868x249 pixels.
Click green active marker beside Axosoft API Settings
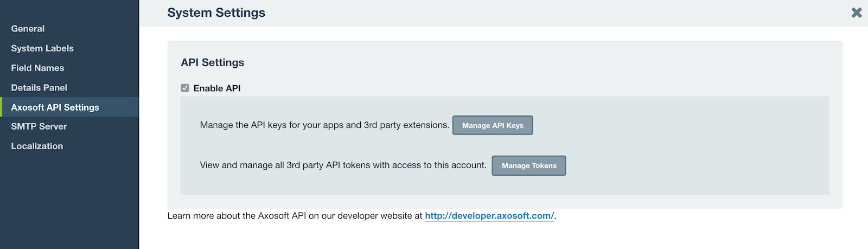click(x=1, y=107)
